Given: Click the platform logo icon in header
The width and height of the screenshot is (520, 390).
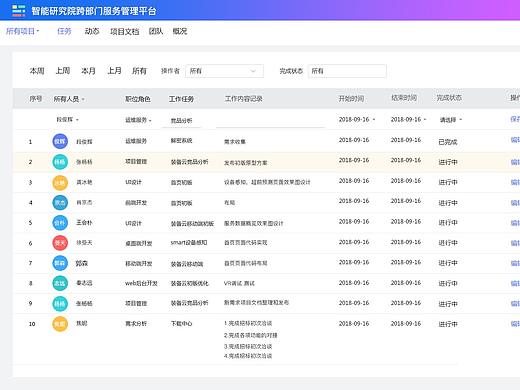Looking at the screenshot, I should pyautogui.click(x=18, y=10).
